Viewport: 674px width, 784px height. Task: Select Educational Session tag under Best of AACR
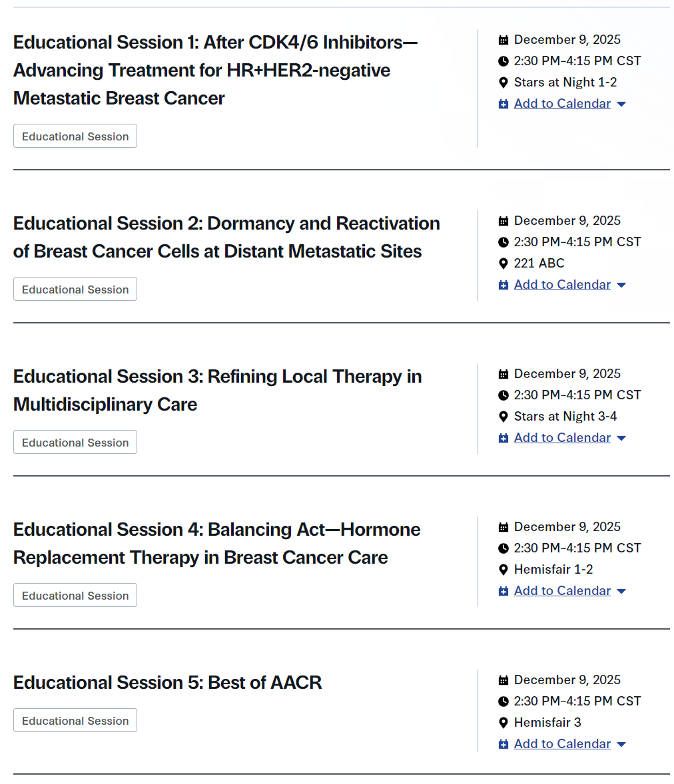(75, 721)
